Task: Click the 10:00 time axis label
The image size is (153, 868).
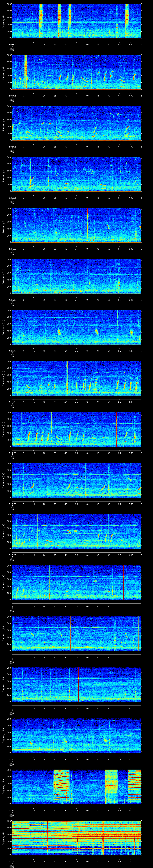Action: click(x=130, y=351)
